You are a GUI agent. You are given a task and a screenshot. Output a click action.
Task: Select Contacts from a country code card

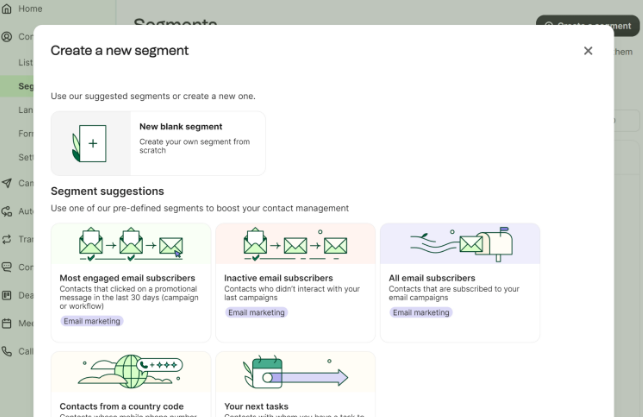pyautogui.click(x=130, y=383)
